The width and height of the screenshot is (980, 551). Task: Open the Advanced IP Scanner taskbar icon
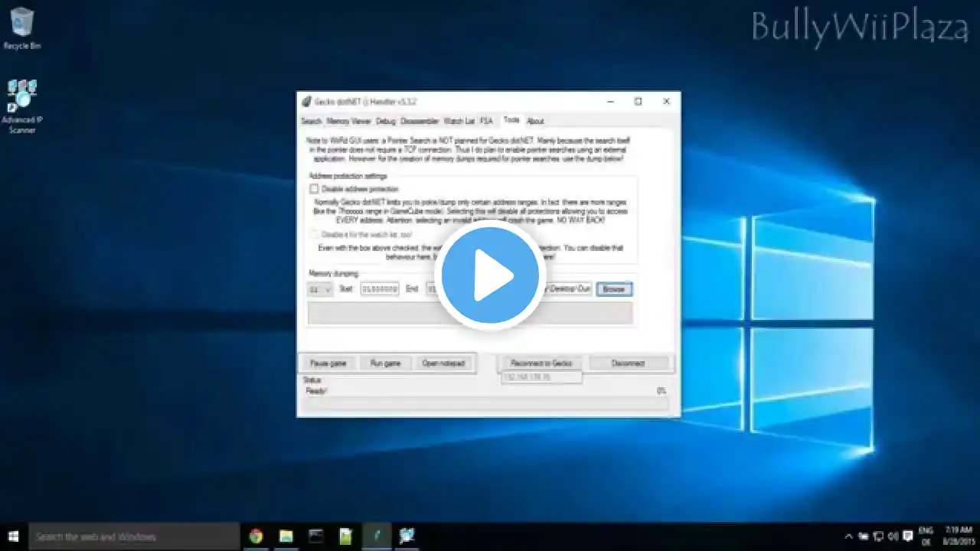[x=407, y=536]
